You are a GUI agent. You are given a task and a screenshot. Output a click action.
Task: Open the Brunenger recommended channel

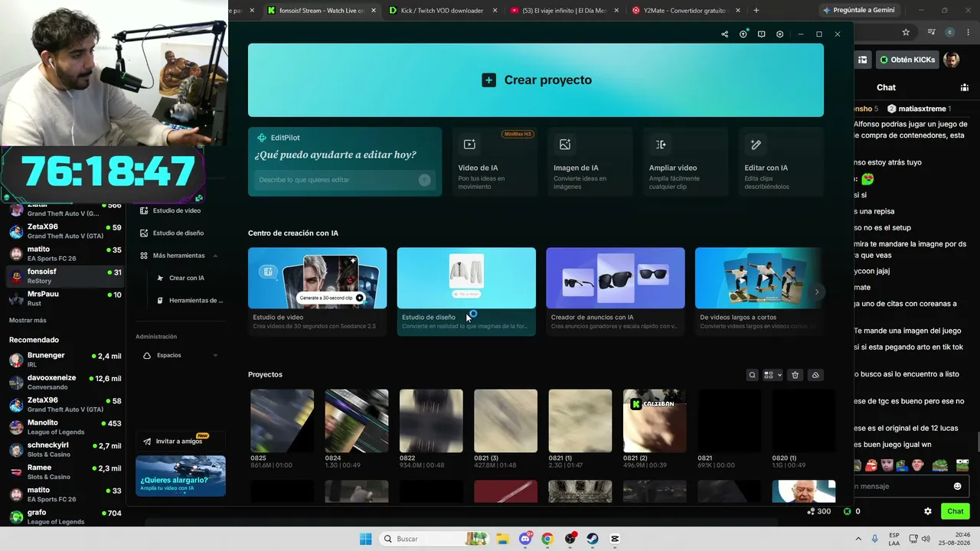tap(65, 360)
